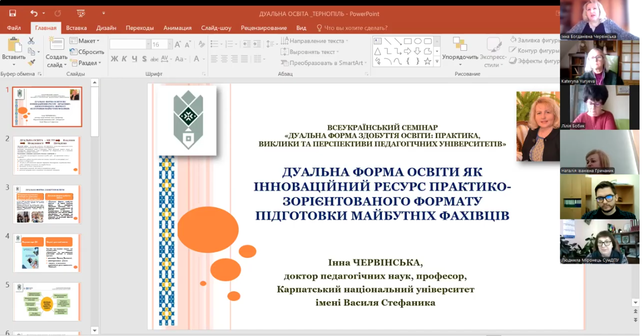Toggle bold formatting with the Ж icon

pos(115,59)
